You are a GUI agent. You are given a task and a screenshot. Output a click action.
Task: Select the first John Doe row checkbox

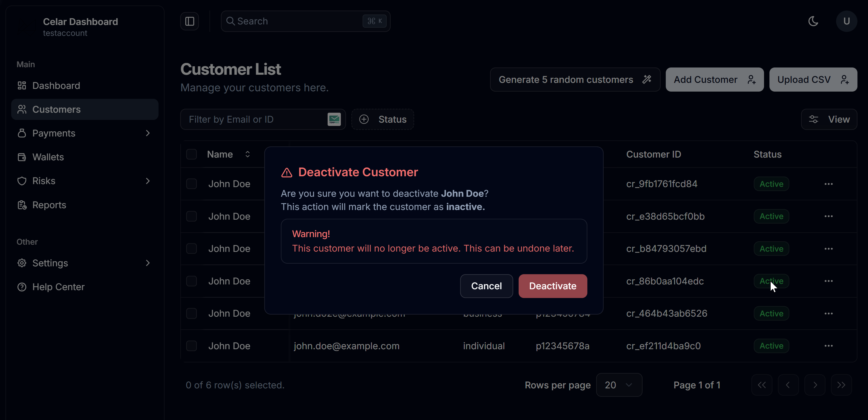(191, 184)
